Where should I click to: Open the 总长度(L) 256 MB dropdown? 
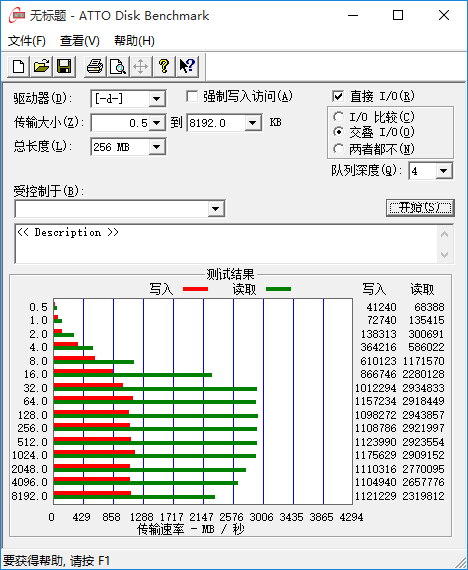157,147
